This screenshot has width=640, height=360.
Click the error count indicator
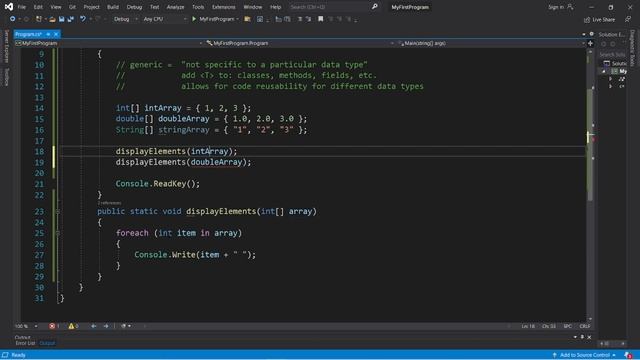(54, 326)
